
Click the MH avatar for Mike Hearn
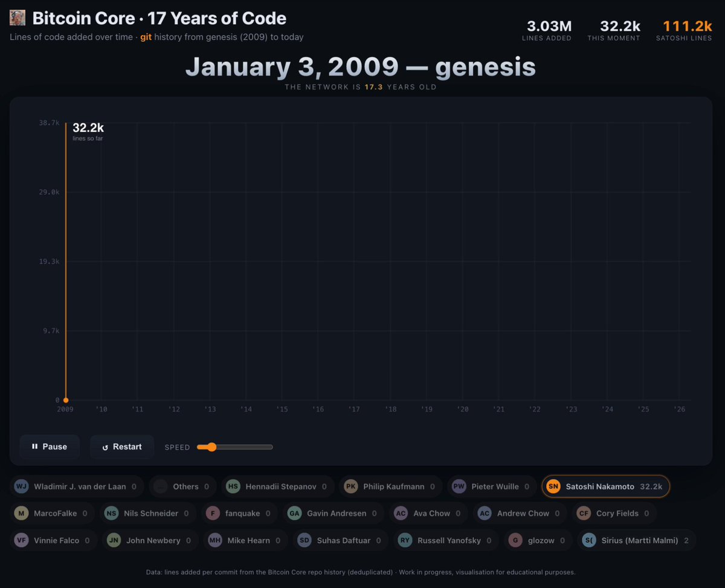point(215,540)
